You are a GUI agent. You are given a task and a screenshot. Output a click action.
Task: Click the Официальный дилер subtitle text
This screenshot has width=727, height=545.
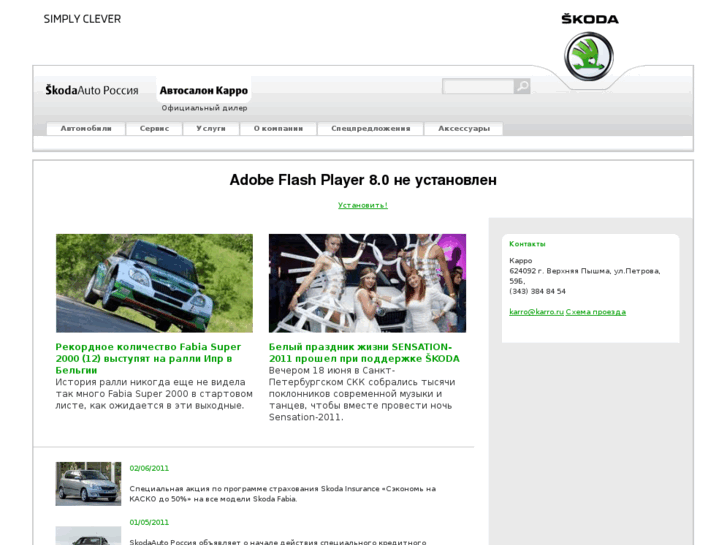click(x=204, y=108)
